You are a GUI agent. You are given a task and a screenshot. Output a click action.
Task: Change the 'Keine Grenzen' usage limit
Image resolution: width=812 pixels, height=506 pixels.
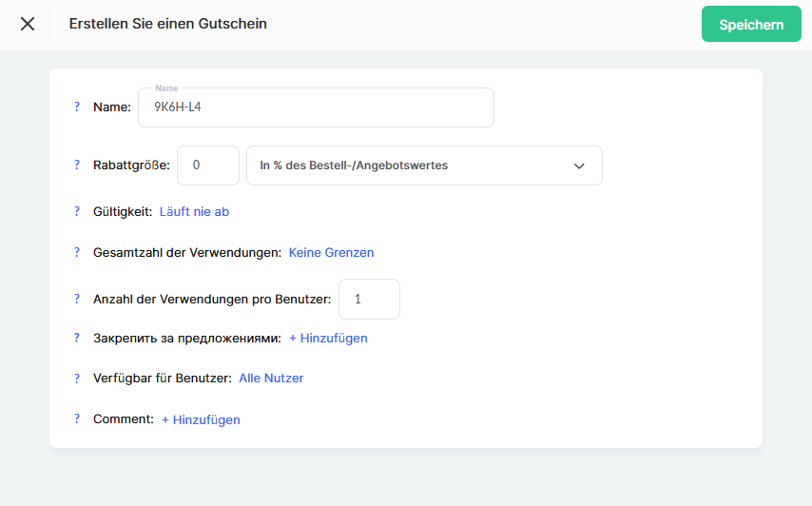click(331, 253)
